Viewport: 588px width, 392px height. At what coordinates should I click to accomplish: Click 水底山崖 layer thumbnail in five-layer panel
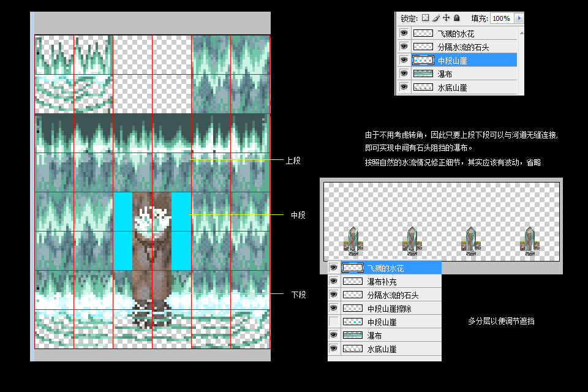tap(423, 87)
